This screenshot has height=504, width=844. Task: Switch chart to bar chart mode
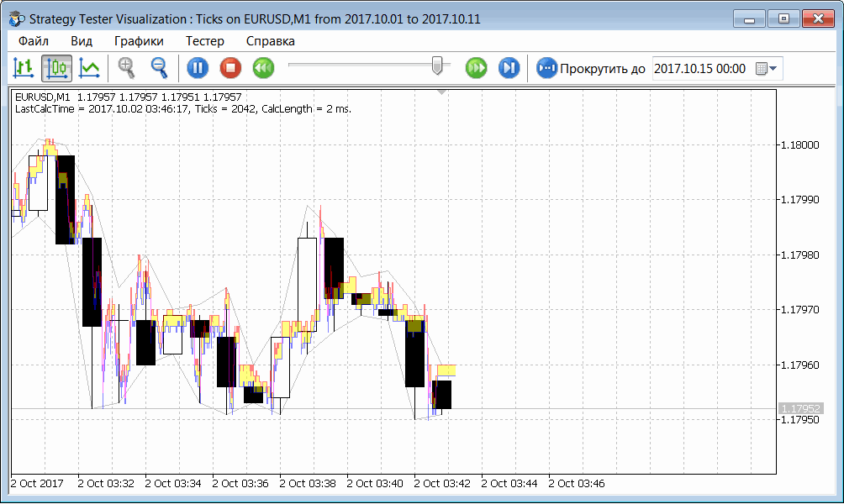[x=24, y=68]
